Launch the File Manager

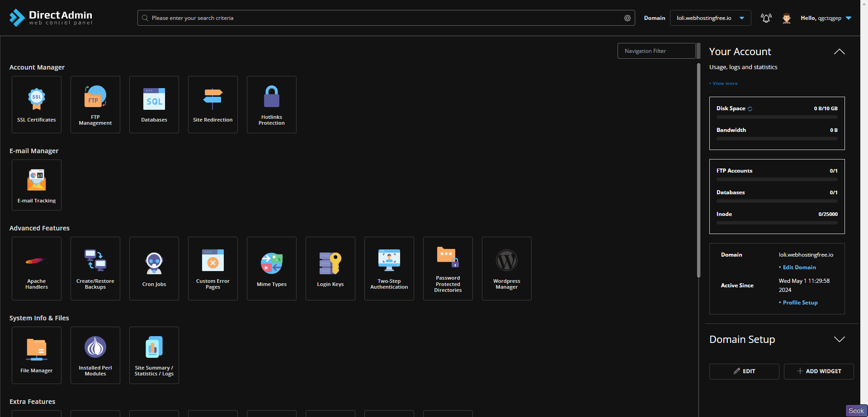[37, 355]
